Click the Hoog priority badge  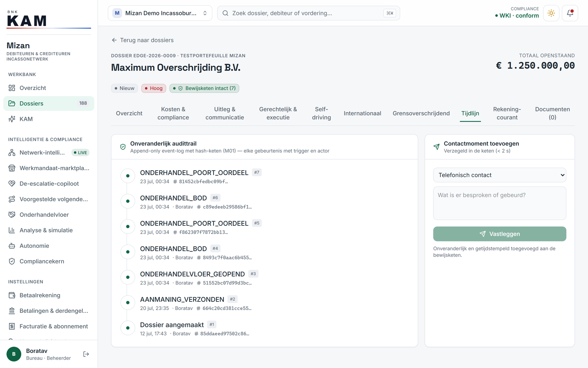tap(154, 88)
